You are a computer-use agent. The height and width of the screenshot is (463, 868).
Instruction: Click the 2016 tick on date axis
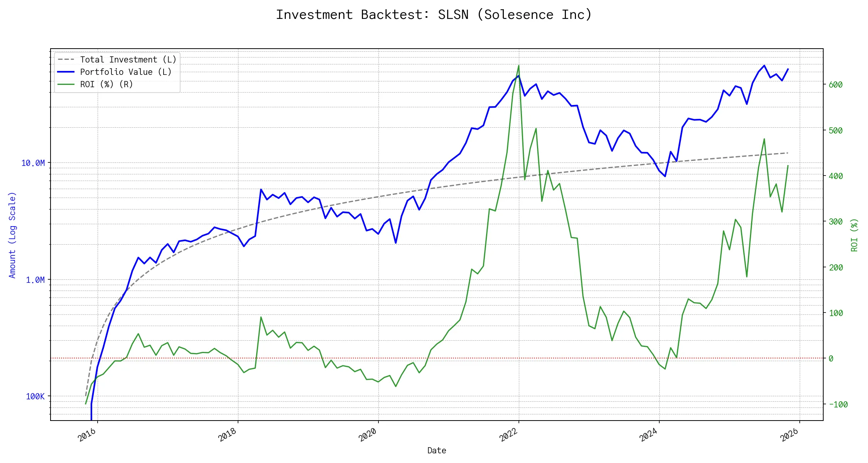click(x=87, y=435)
